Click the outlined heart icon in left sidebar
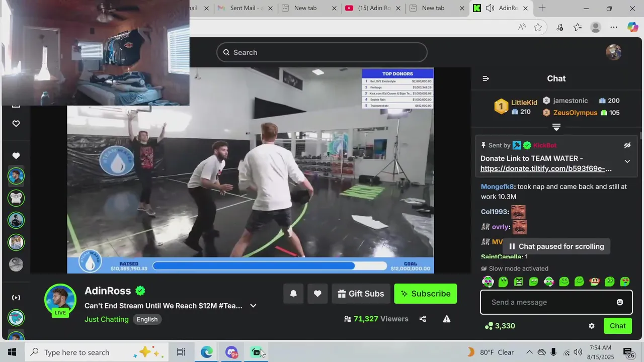 coord(16,124)
